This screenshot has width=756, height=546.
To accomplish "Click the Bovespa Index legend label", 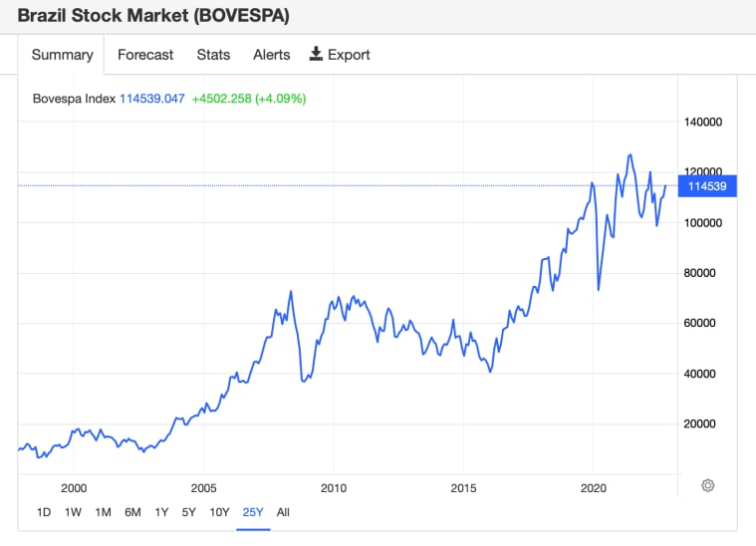I will (x=74, y=99).
